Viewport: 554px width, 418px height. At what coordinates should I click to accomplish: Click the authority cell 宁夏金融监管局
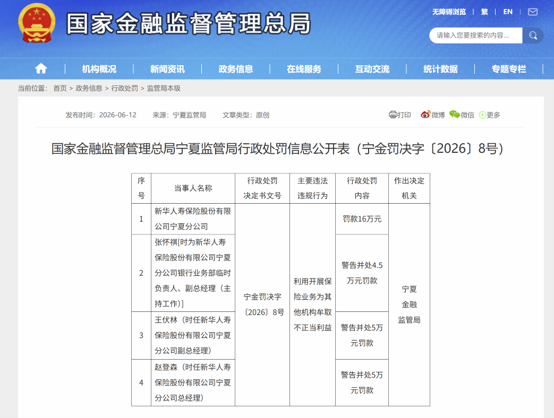click(x=409, y=305)
